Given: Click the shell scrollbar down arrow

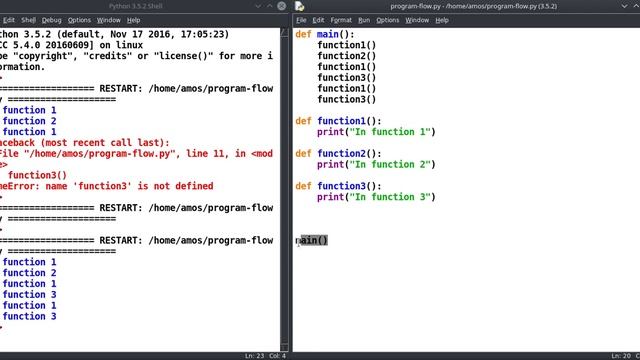Looking at the screenshot, I should pos(284,347).
